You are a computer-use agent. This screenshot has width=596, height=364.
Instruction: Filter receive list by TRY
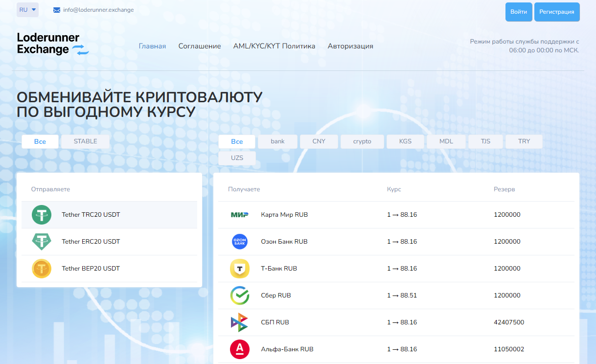click(524, 141)
